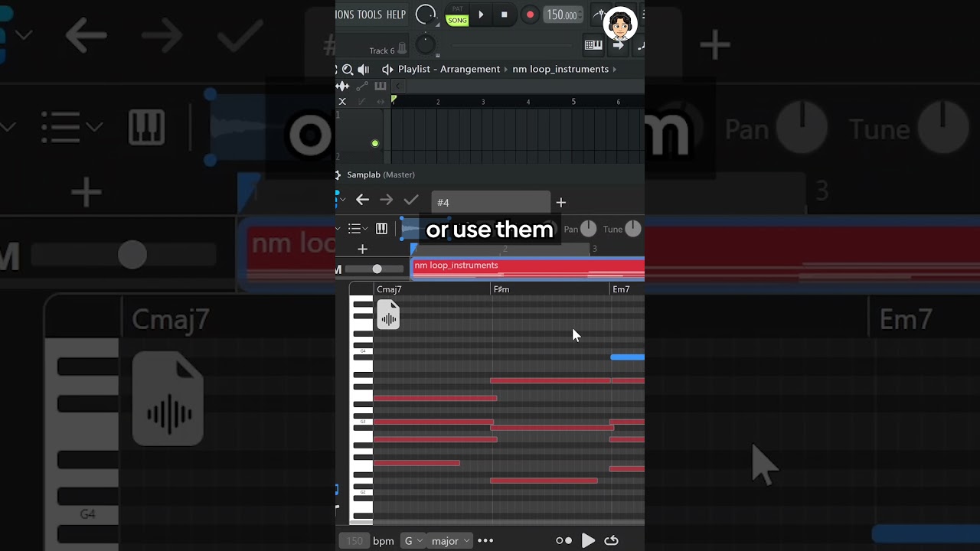Image resolution: width=980 pixels, height=551 pixels.
Task: Select the automation clip picker icon
Action: click(x=361, y=86)
